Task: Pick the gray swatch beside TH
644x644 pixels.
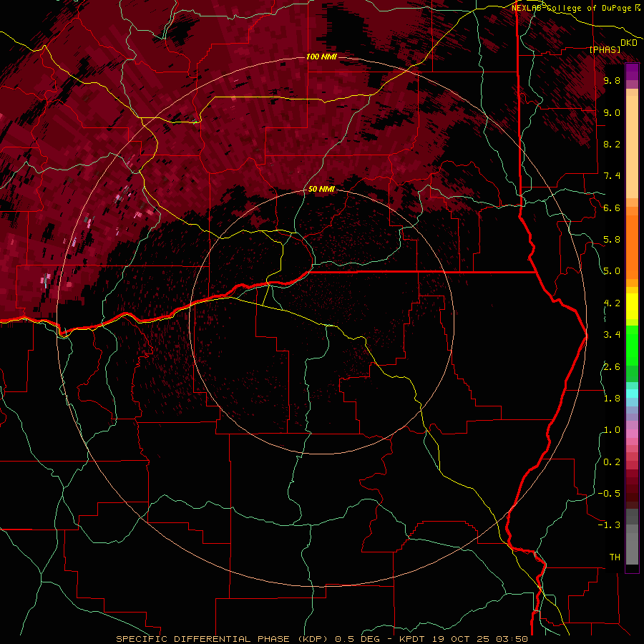Action: (632, 550)
